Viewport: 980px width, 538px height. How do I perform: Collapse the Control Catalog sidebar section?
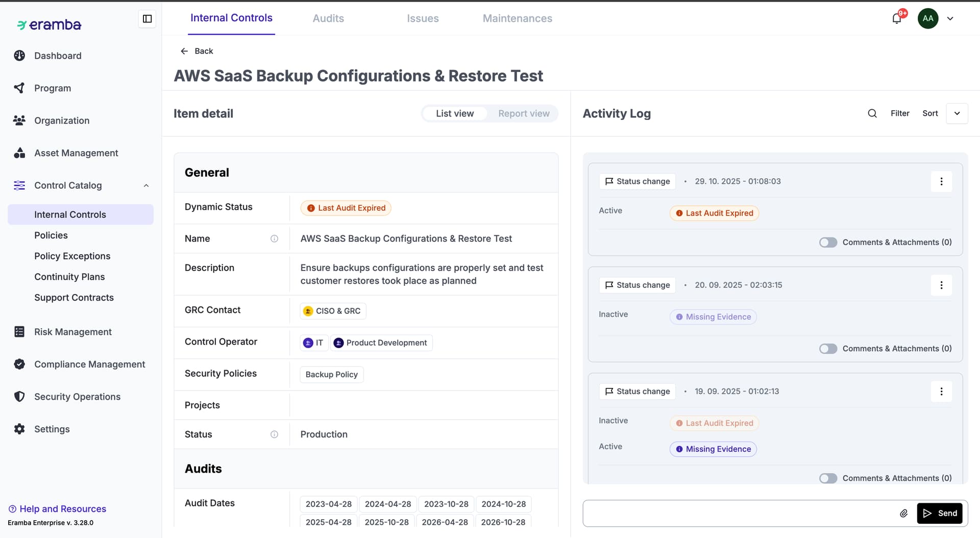[146, 185]
